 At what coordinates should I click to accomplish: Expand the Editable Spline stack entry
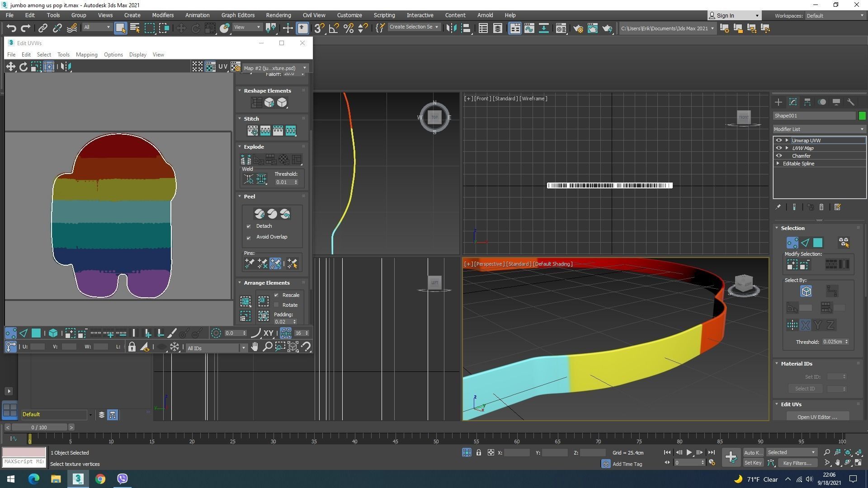point(778,164)
